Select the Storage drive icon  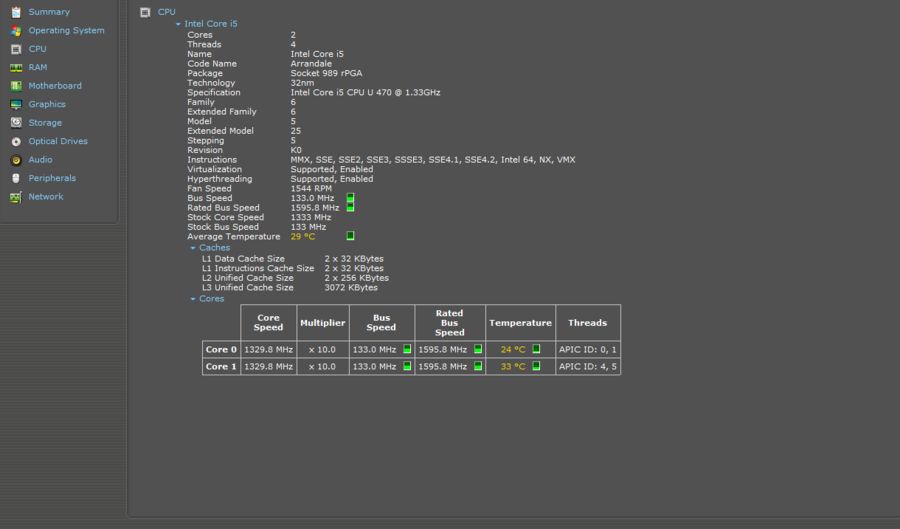(x=16, y=123)
